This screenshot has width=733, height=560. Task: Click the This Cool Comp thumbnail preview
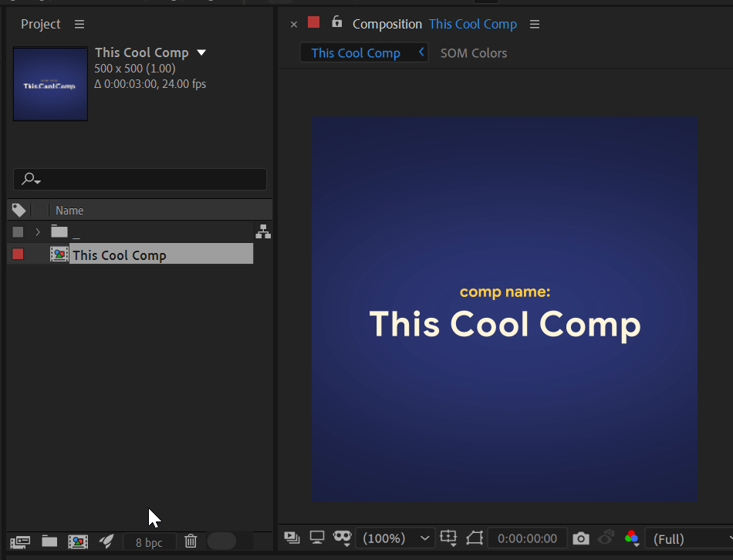50,83
